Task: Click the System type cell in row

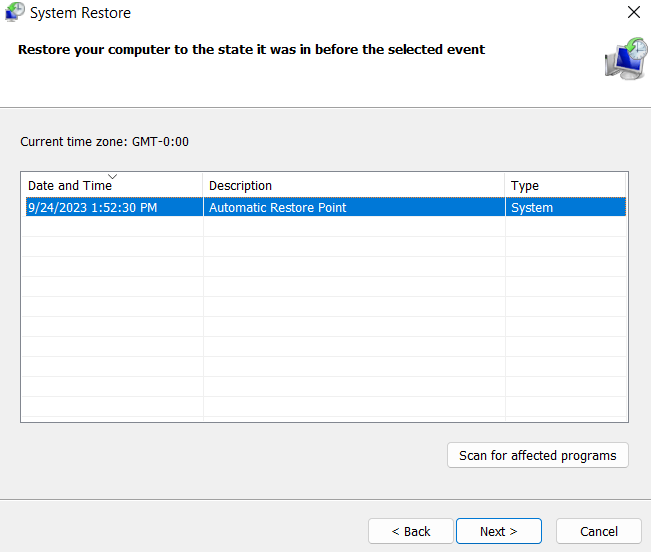Action: [x=532, y=208]
